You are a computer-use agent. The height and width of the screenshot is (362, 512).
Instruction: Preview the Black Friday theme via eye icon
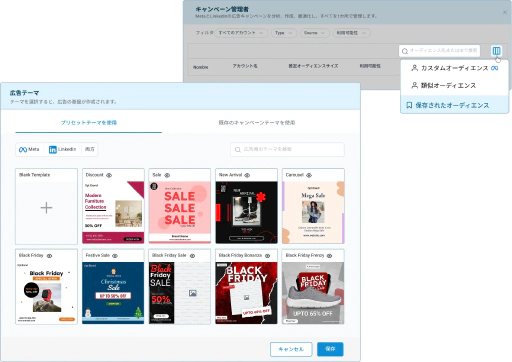pos(49,256)
